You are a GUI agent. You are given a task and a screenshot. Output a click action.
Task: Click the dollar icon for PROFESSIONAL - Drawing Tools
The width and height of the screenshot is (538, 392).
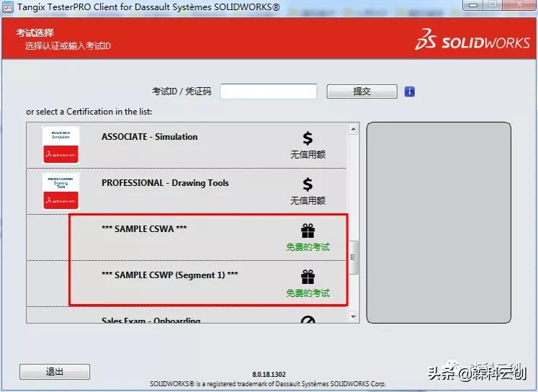pyautogui.click(x=308, y=184)
